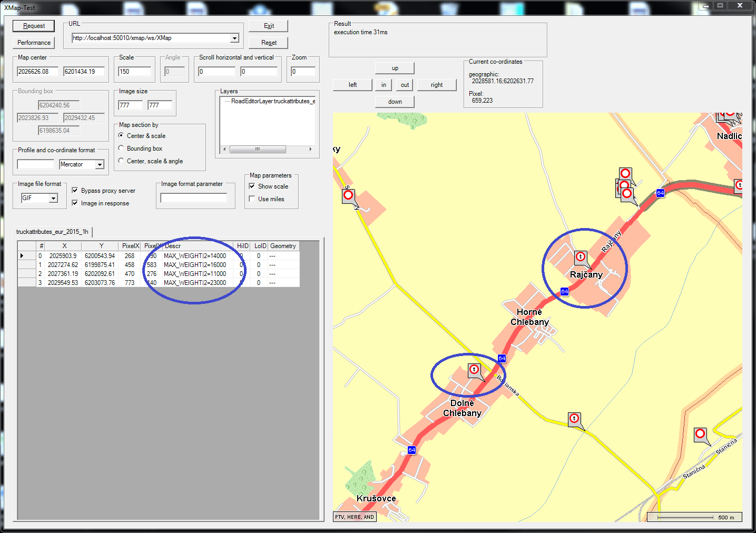Click the Scale input field
The width and height of the screenshot is (756, 533).
(134, 72)
